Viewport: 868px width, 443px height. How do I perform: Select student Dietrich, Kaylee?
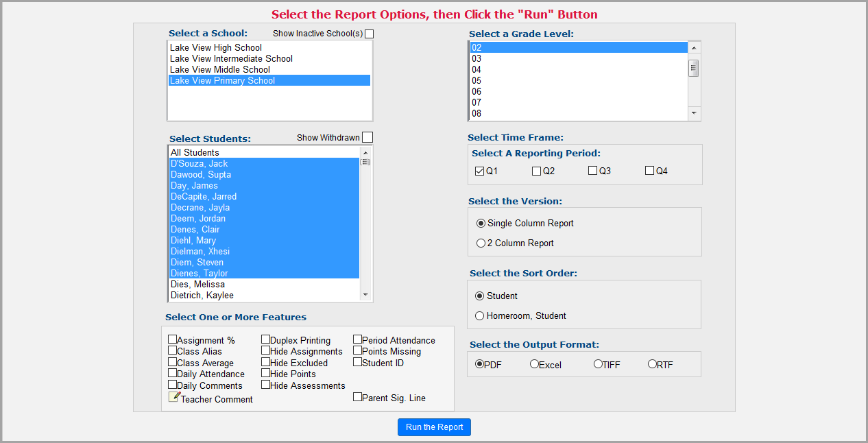pyautogui.click(x=264, y=295)
